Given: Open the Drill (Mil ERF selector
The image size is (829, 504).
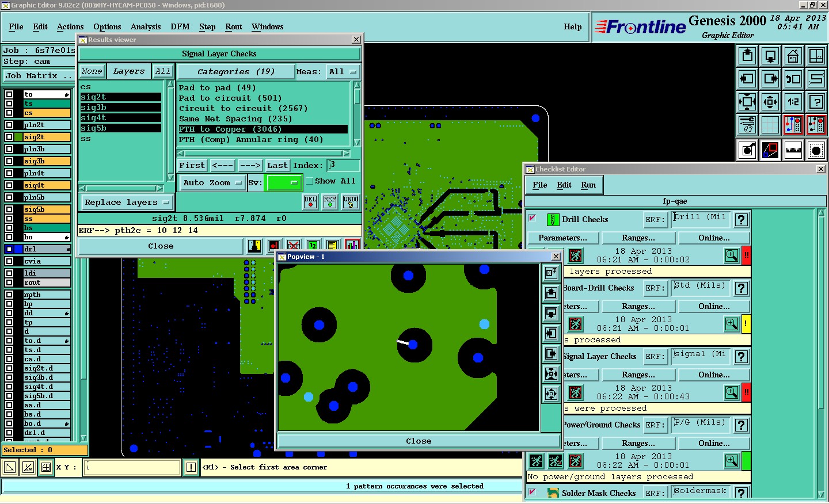Looking at the screenshot, I should coord(701,219).
